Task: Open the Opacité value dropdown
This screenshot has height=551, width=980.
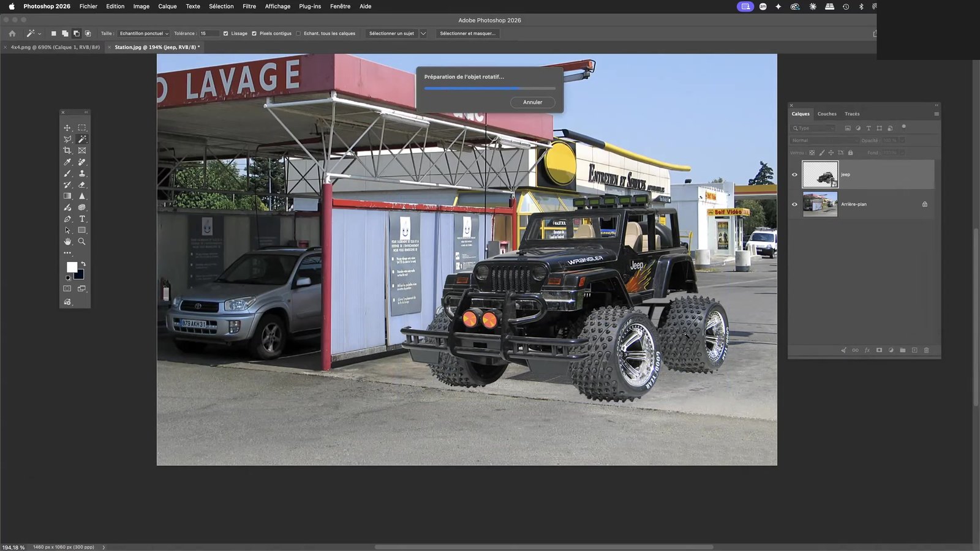Action: [x=902, y=140]
